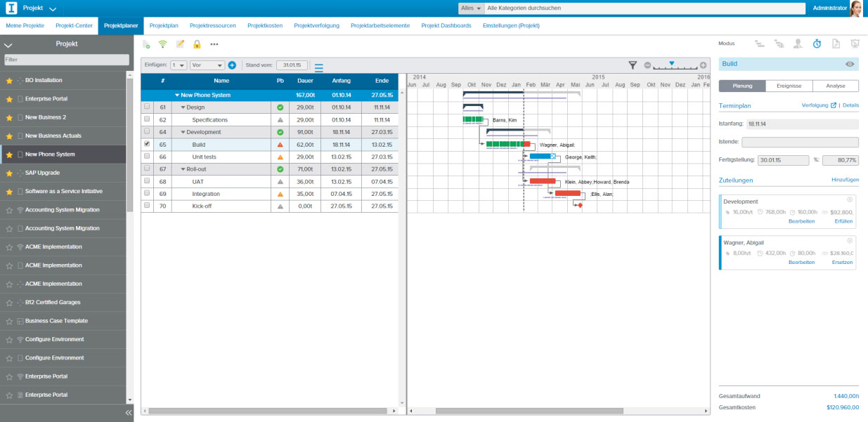Open the Vor position dropdown

pos(207,65)
